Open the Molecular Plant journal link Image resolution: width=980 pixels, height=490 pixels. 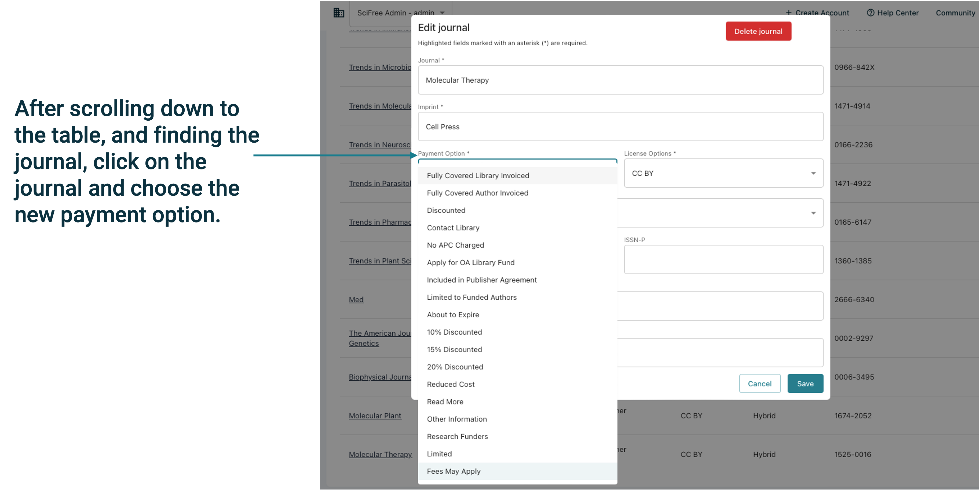click(375, 415)
